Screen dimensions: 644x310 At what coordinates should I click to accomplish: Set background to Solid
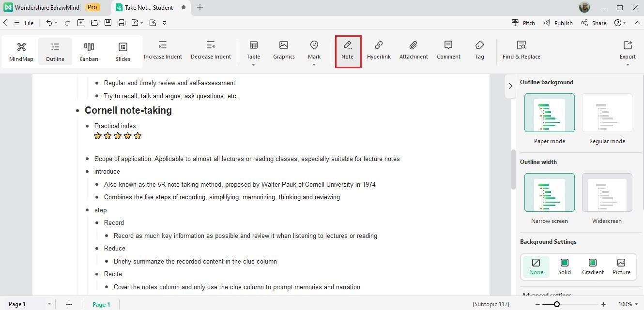pyautogui.click(x=565, y=266)
